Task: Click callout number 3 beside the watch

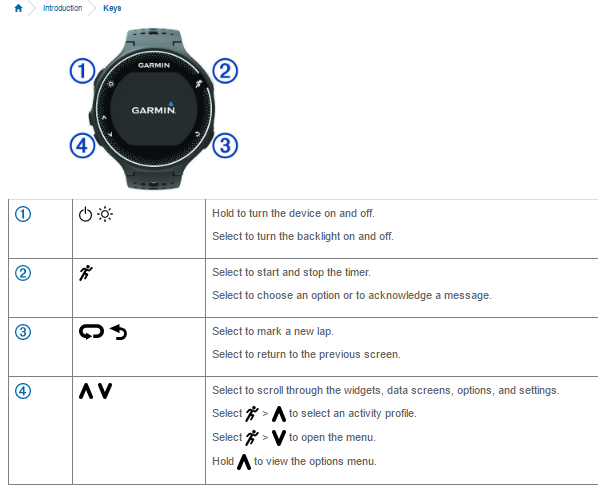Action: 225,145
